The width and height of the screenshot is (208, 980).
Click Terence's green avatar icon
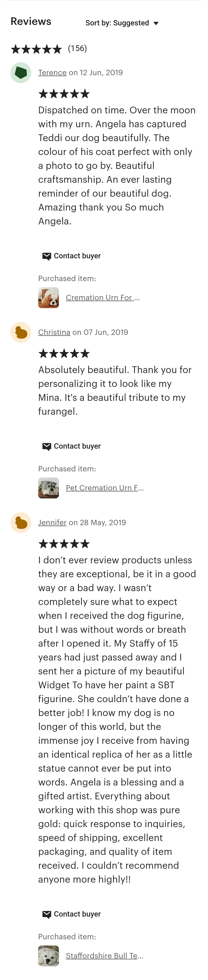click(x=21, y=73)
